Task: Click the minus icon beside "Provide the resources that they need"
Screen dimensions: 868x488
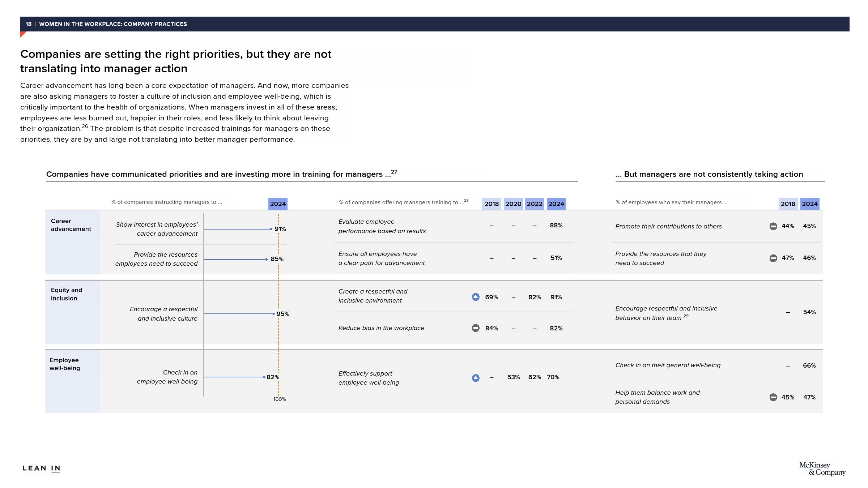Action: point(773,258)
